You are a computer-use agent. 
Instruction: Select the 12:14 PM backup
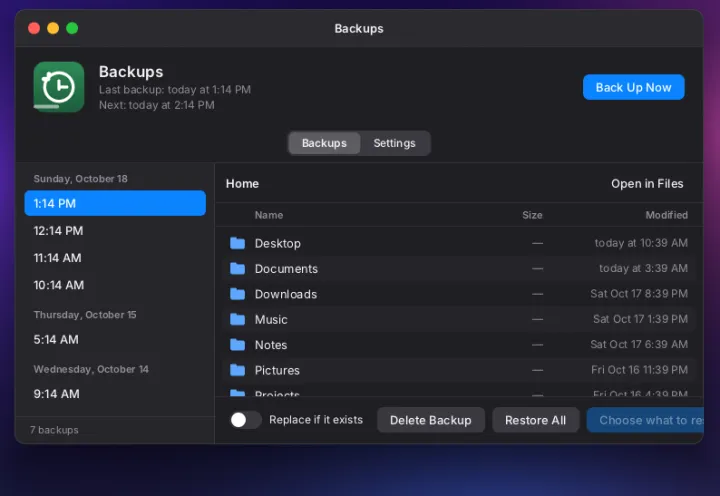[115, 231]
